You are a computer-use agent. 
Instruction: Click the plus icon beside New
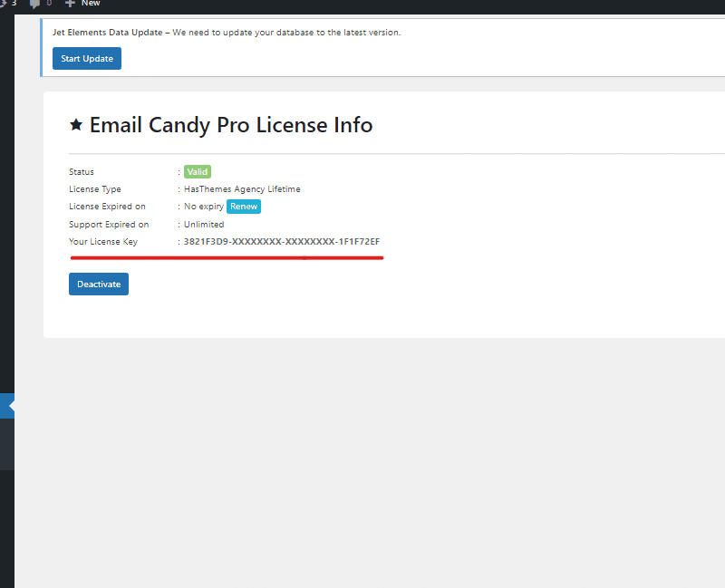coord(70,4)
